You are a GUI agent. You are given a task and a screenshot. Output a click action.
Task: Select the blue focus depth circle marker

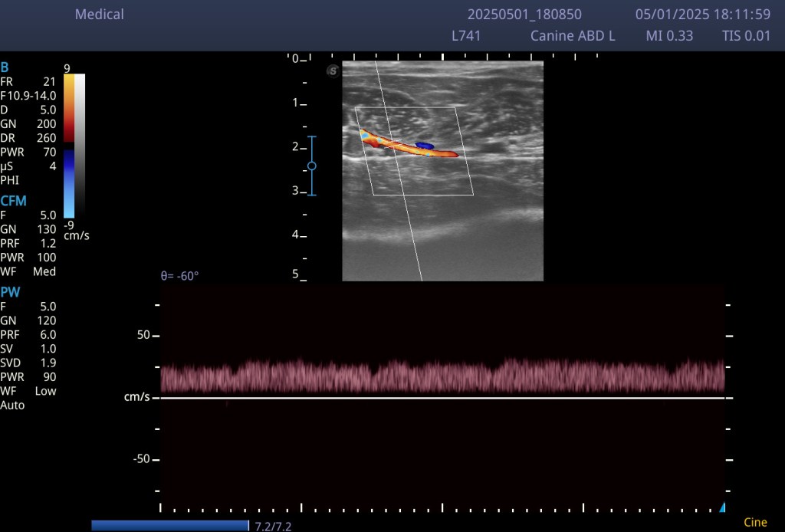pos(311,166)
